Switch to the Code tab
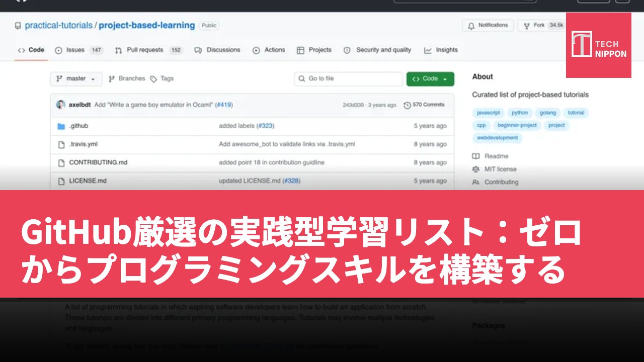This screenshot has width=644, height=362. 31,50
